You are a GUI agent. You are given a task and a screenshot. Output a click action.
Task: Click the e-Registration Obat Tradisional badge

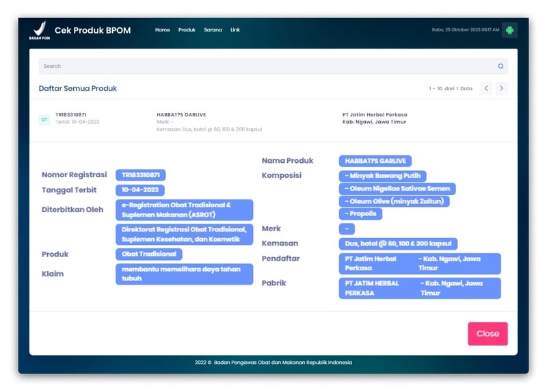coord(184,210)
